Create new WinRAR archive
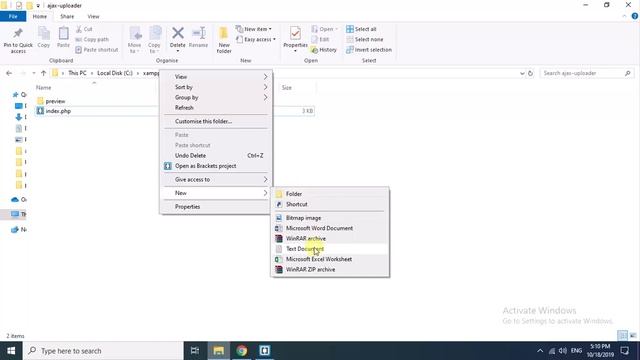 330,238
